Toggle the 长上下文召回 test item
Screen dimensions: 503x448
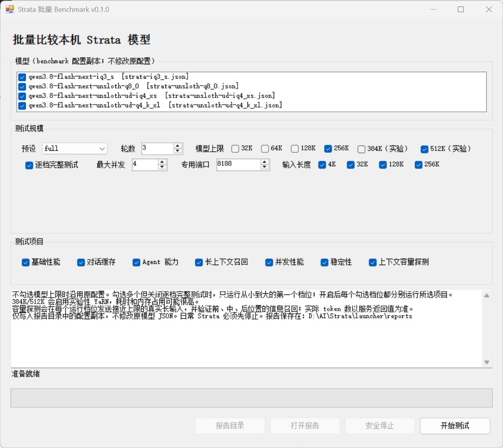[x=199, y=263]
